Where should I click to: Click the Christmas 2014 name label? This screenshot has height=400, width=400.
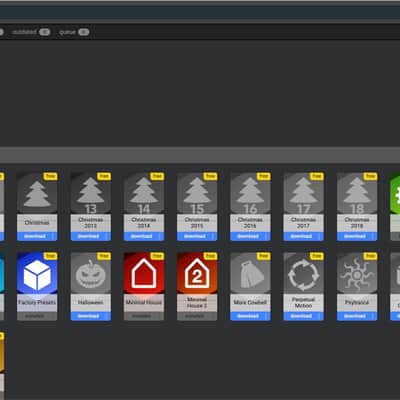[144, 223]
